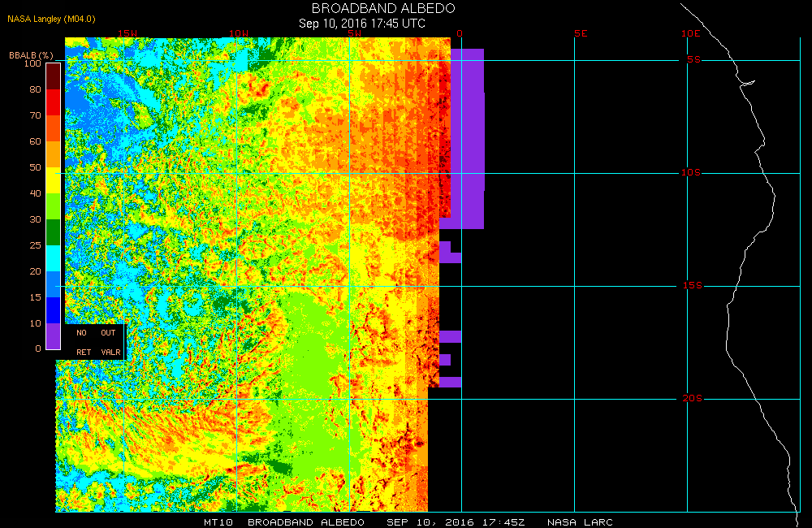The height and width of the screenshot is (528, 812).
Task: Select the purple 0-10 color bar segment
Action: [54, 335]
